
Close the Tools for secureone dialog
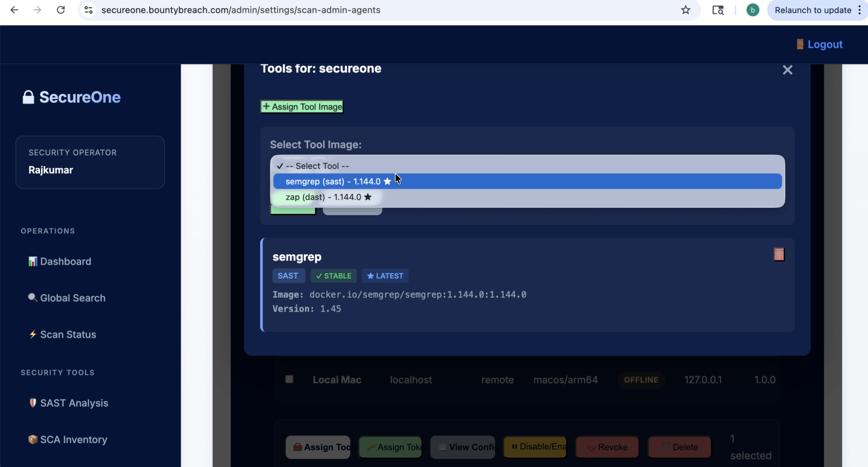point(788,70)
